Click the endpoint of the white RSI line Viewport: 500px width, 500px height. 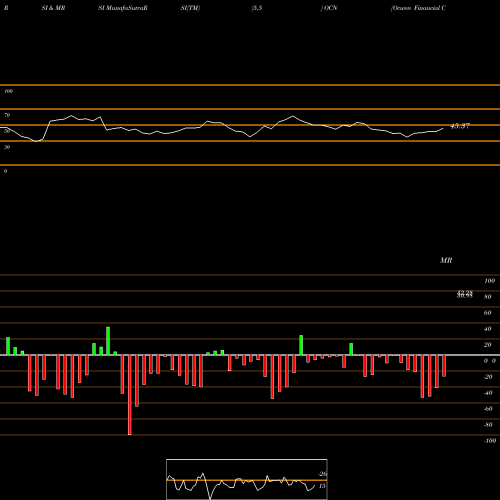tap(443, 128)
